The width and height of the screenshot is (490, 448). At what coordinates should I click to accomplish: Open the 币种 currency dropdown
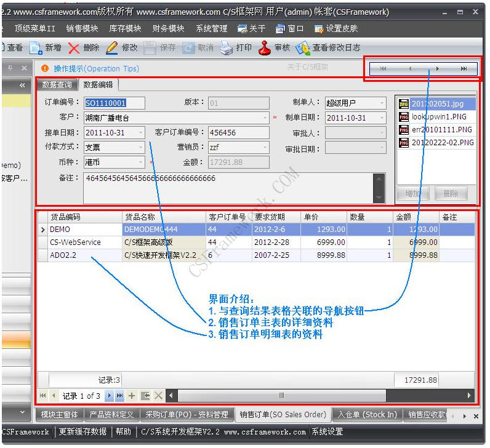pos(140,162)
